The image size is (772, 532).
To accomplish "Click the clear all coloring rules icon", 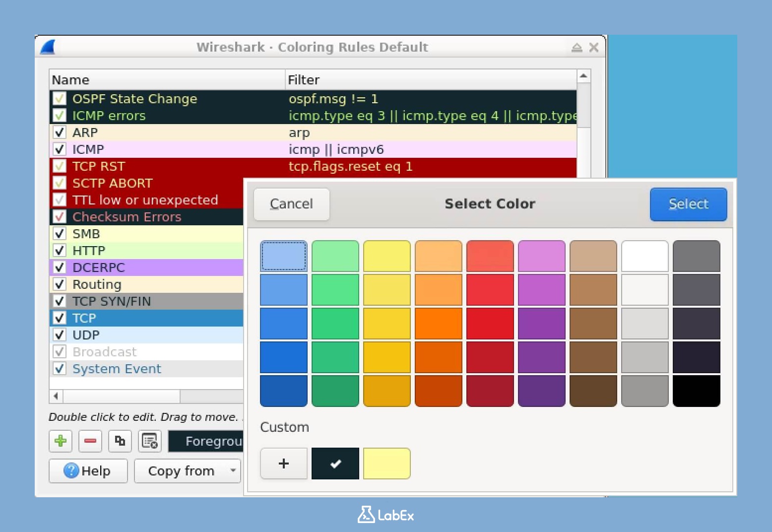I will point(150,441).
